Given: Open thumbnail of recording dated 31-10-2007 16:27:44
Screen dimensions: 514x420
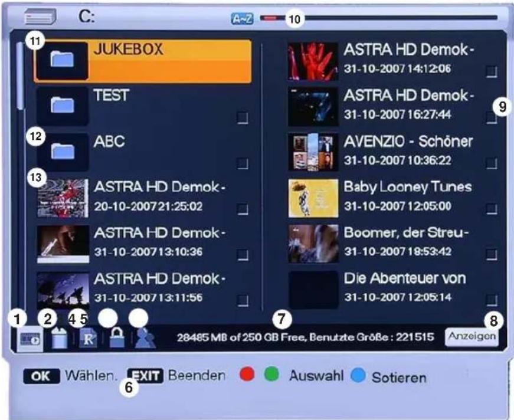Looking at the screenshot, I should pyautogui.click(x=313, y=106).
